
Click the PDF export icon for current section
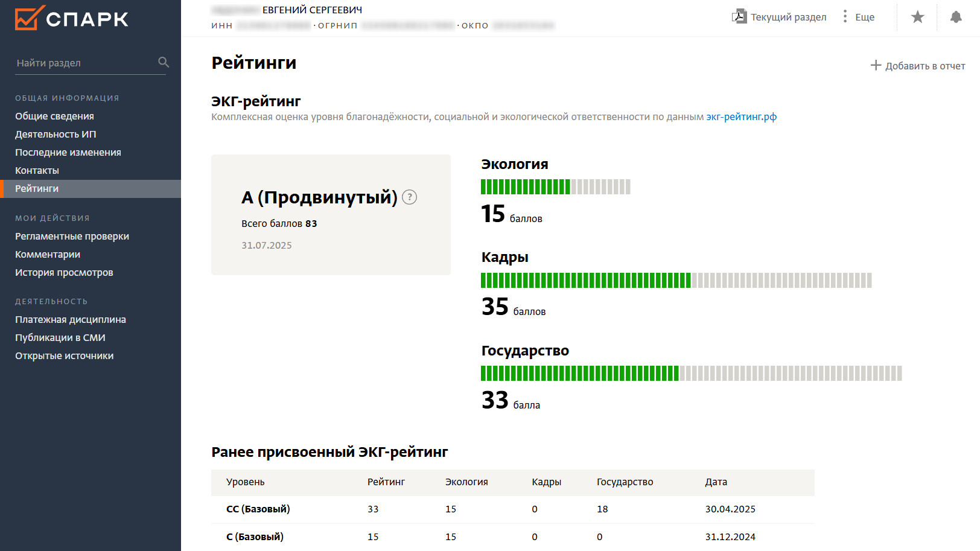(739, 17)
